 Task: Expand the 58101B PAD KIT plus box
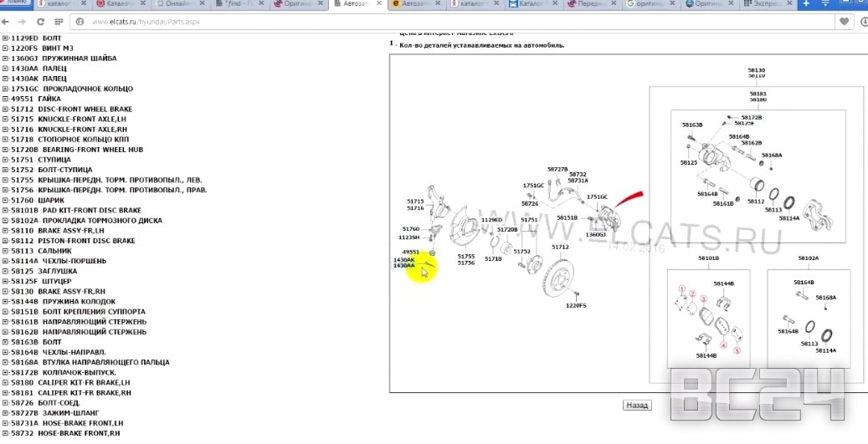point(5,210)
